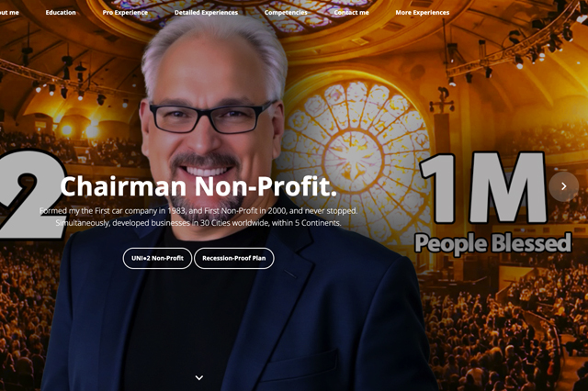This screenshot has width=588, height=391.
Task: Click the round stained glass rose window
Action: [x=354, y=157]
